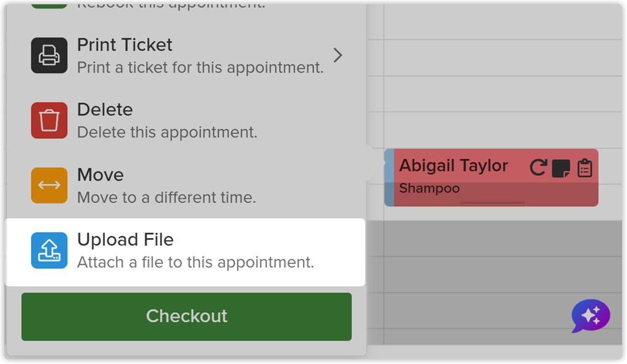
Task: Open the purple sparkle AI chat bubble
Action: [x=591, y=316]
